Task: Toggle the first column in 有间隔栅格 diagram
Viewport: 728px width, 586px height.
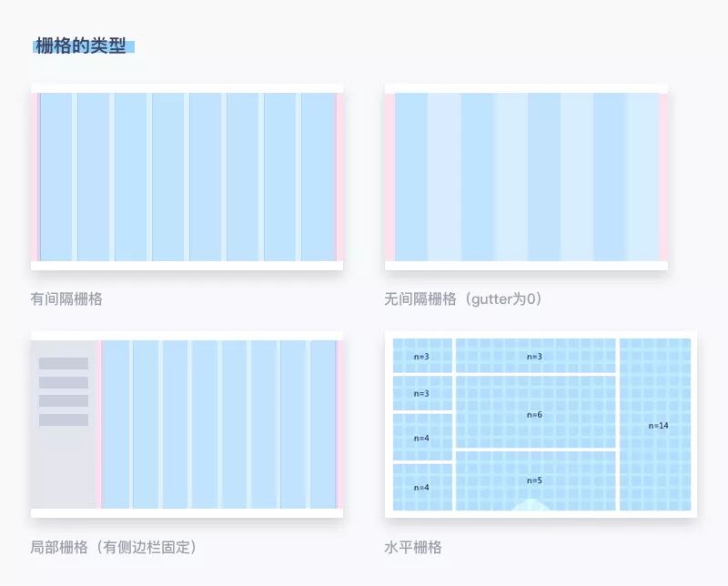Action: click(51, 173)
